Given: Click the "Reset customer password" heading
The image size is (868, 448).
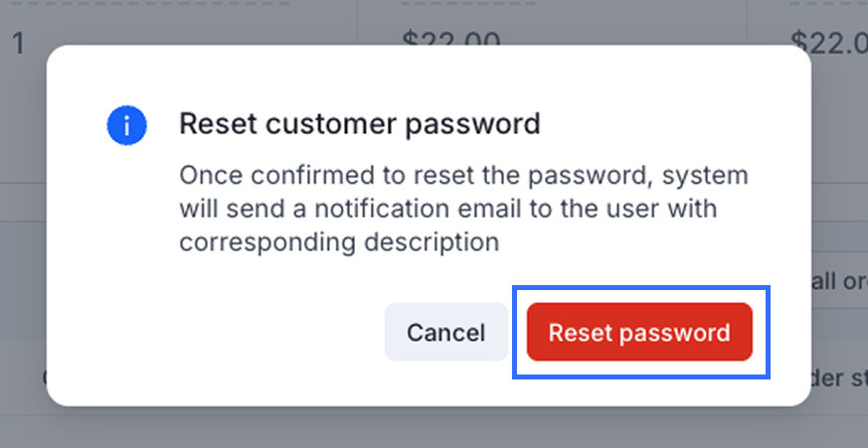Looking at the screenshot, I should pyautogui.click(x=359, y=124).
